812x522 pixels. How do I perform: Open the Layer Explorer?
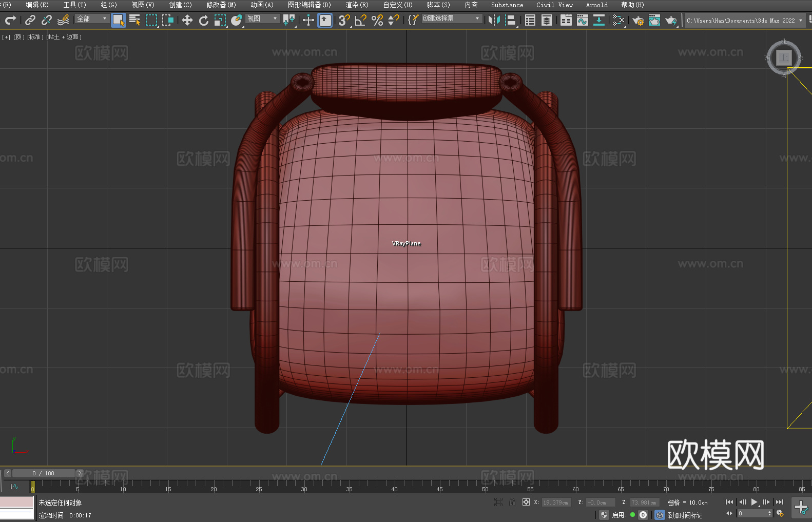547,20
